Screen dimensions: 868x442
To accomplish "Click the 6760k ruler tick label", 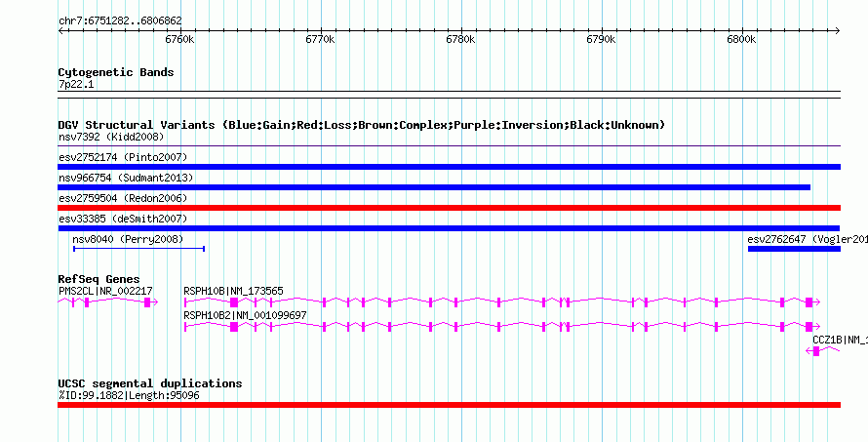I will [x=179, y=40].
